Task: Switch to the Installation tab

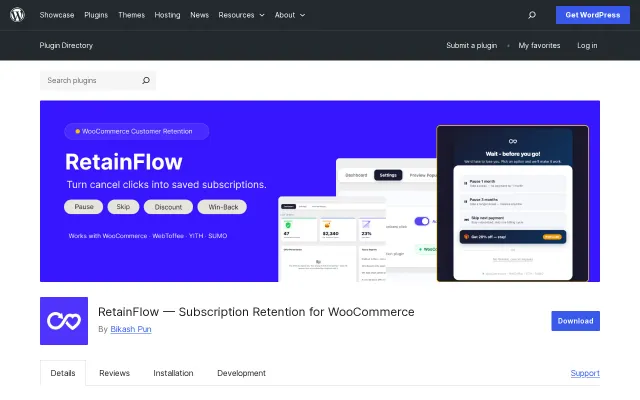Action: pyautogui.click(x=173, y=373)
